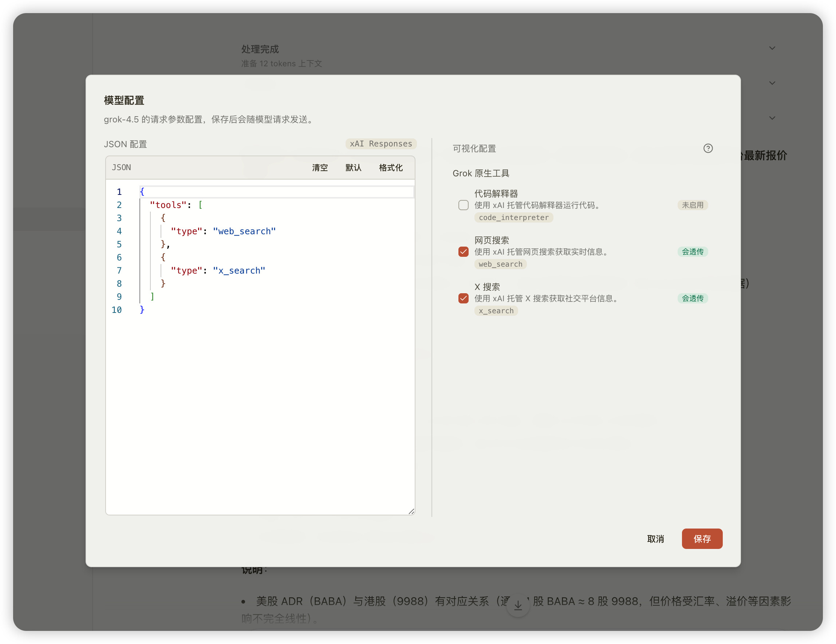Click line number 10 in the editor

[117, 310]
